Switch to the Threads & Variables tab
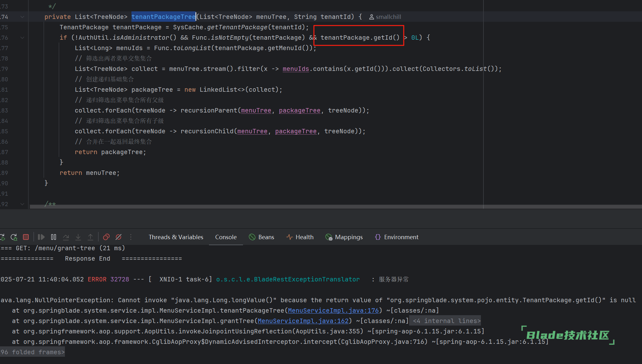642x364 pixels. point(176,237)
